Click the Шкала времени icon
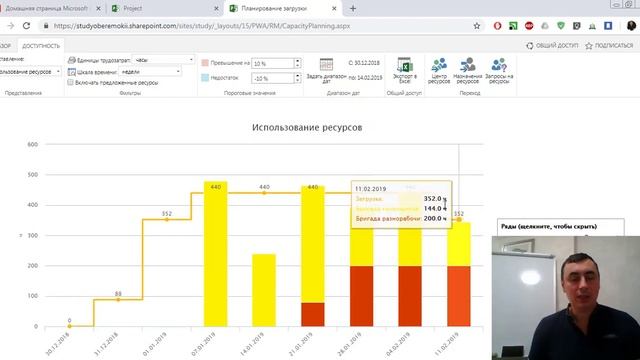Viewport: 640px width, 360px height. tap(72, 72)
